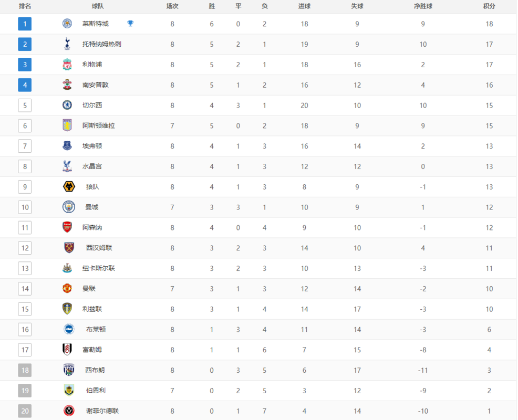Click the Manchester United crest
The image size is (518, 420).
(x=67, y=289)
